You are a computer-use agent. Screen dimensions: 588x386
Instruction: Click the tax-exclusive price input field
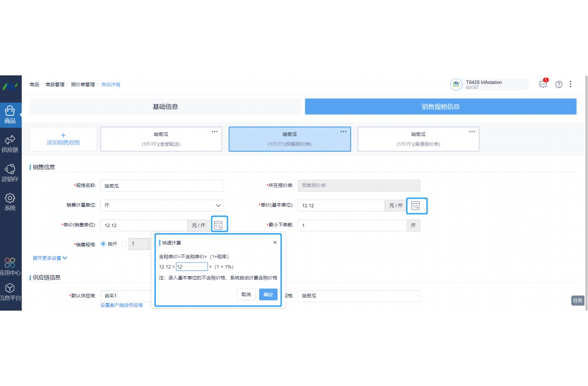(192, 267)
